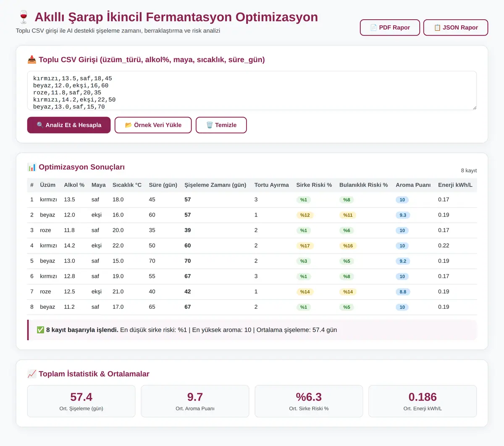Click the Bulanıklık Riski % column header
The width and height of the screenshot is (504, 446).
point(364,185)
